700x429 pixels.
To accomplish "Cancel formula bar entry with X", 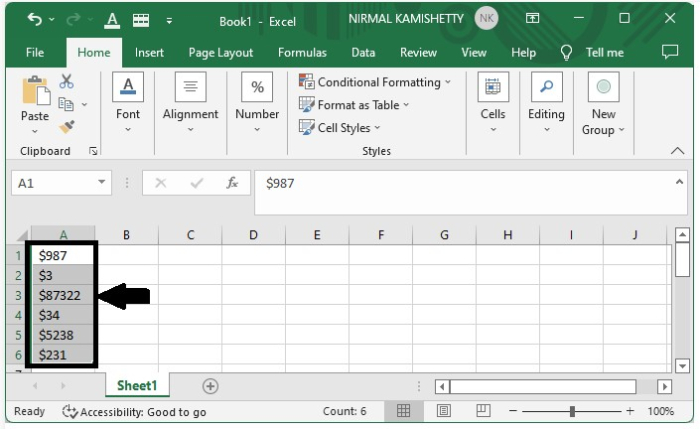I will click(161, 183).
